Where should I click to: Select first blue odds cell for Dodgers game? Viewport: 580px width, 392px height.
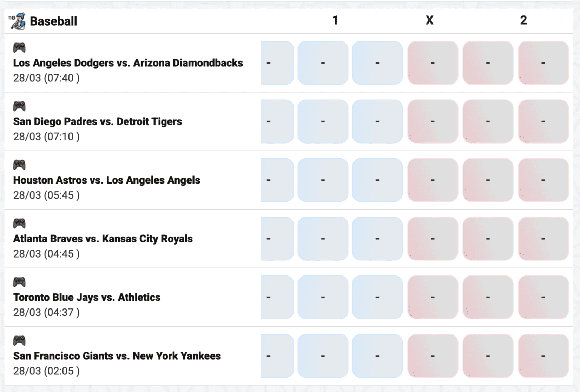click(x=277, y=63)
